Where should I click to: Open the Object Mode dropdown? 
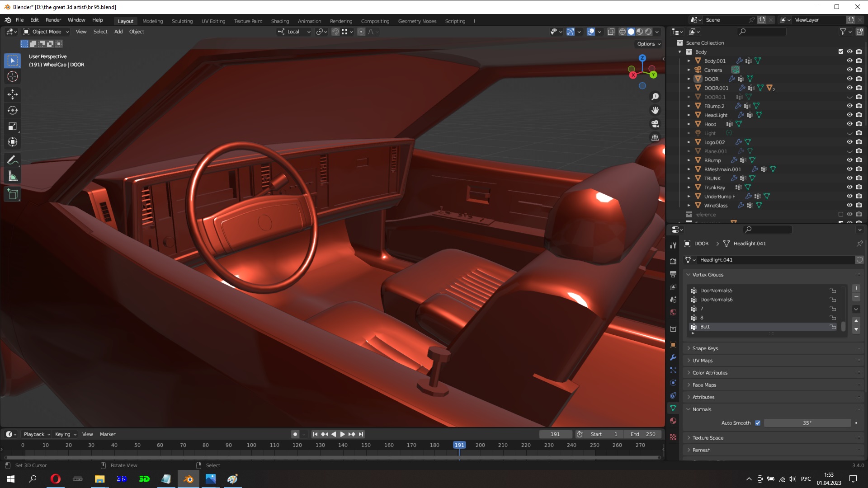[46, 32]
